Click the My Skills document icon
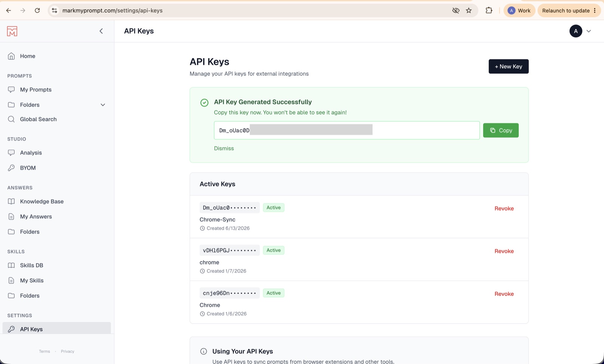The height and width of the screenshot is (364, 604). coord(11,280)
